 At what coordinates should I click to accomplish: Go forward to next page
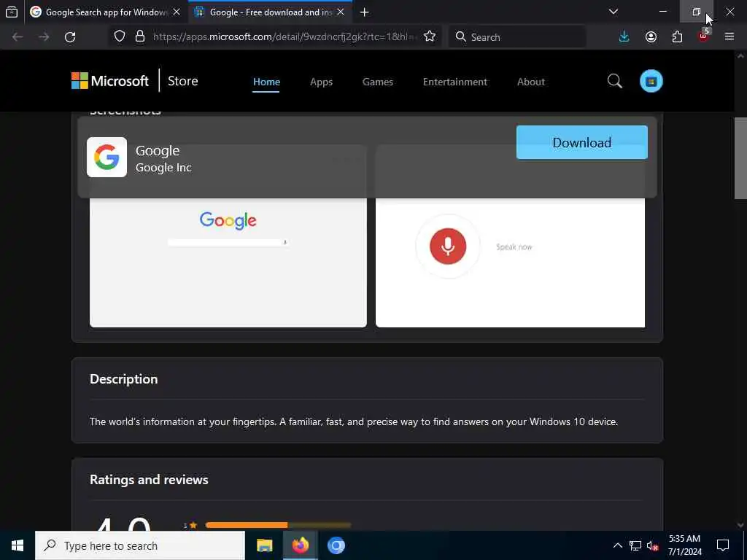click(x=44, y=36)
